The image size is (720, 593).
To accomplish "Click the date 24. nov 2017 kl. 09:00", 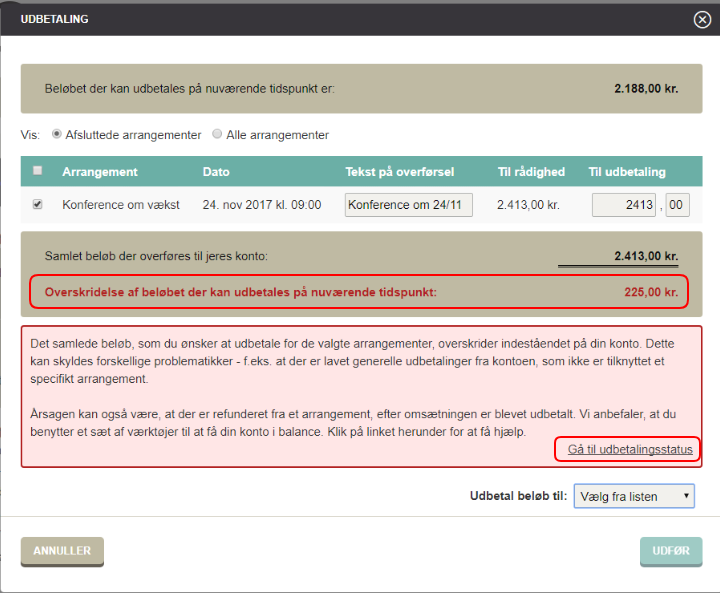I will pos(262,205).
